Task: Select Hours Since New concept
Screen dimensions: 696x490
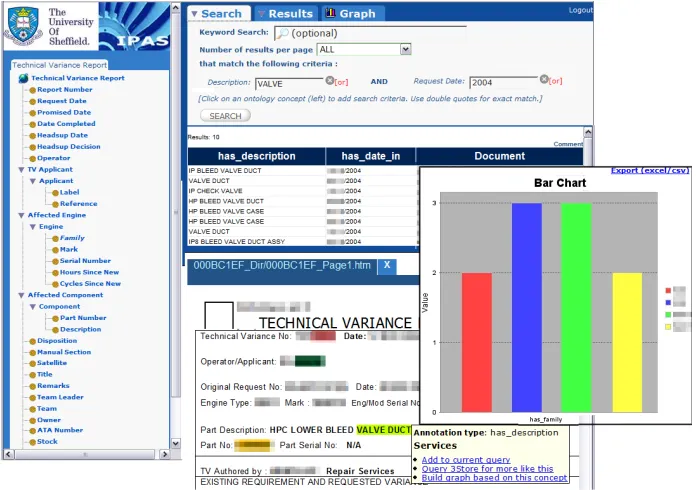Action: point(89,273)
